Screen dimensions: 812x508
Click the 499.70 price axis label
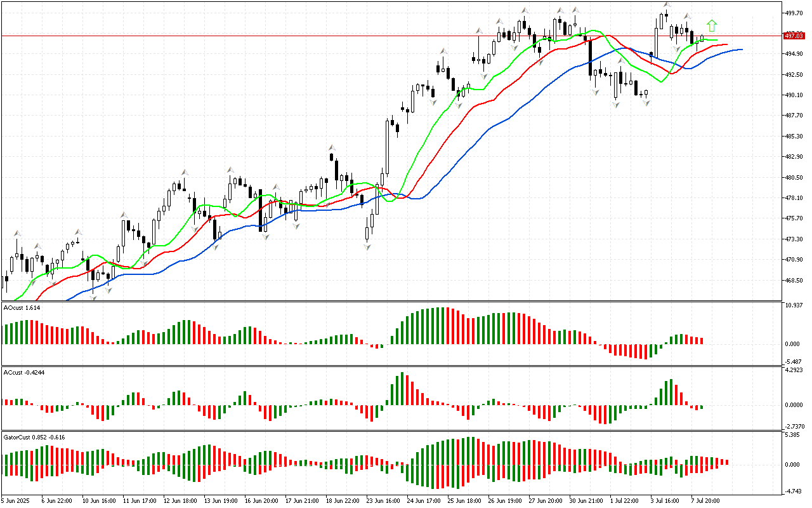(794, 13)
